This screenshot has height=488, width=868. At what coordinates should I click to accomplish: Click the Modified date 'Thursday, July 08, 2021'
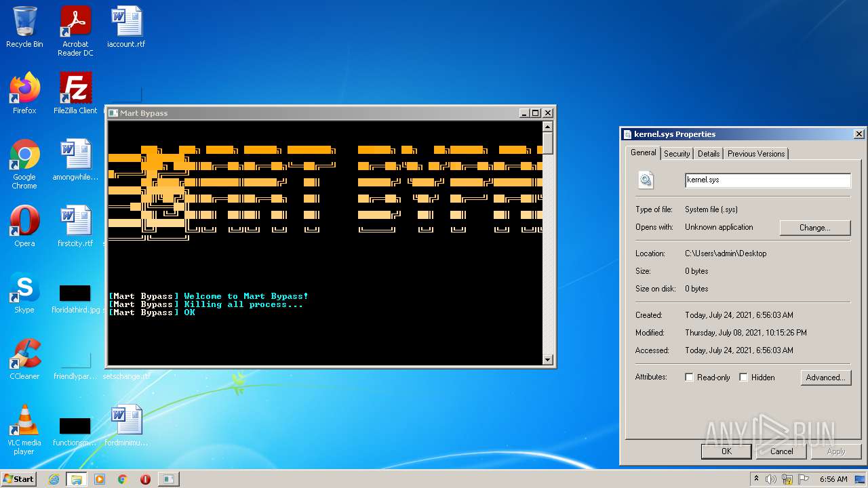tap(746, 333)
